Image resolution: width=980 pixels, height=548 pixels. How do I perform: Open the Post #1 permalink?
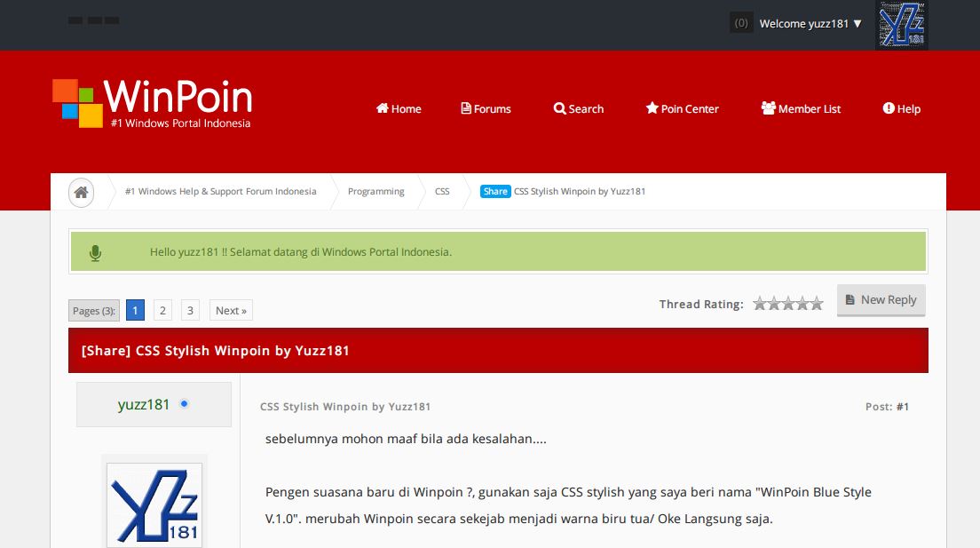coord(903,407)
